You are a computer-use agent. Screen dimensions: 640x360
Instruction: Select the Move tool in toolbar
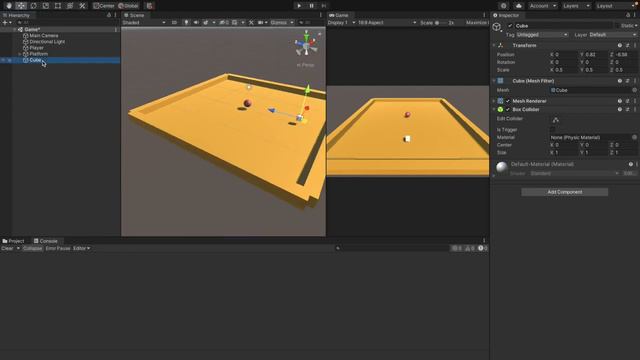[x=21, y=6]
